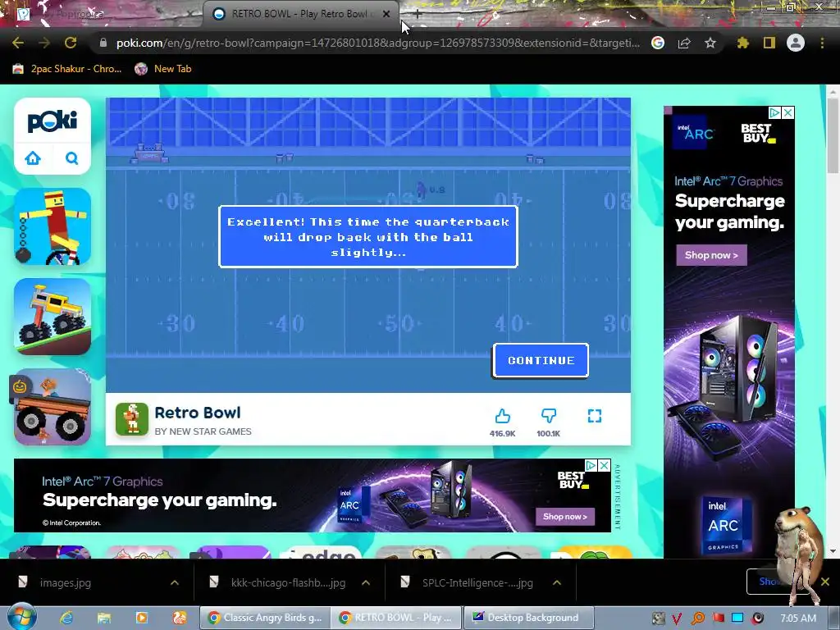
Task: Toggle Chrome side panel icon
Action: point(769,43)
